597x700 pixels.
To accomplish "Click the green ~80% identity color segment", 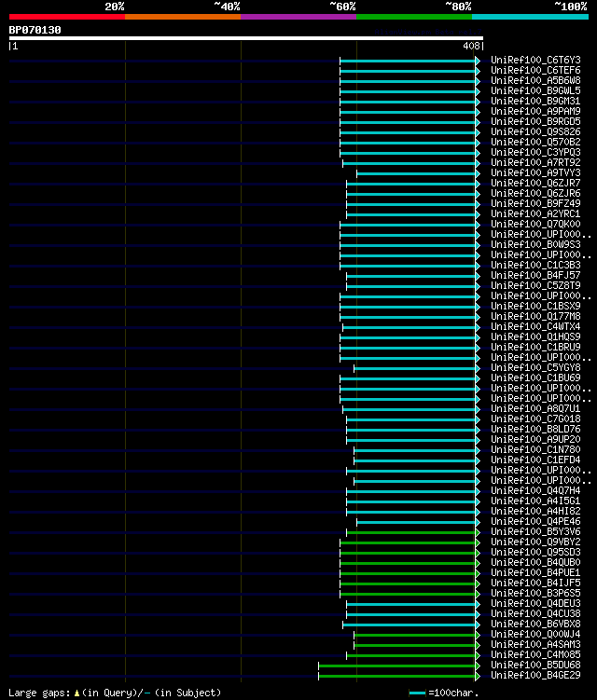I will [414, 17].
